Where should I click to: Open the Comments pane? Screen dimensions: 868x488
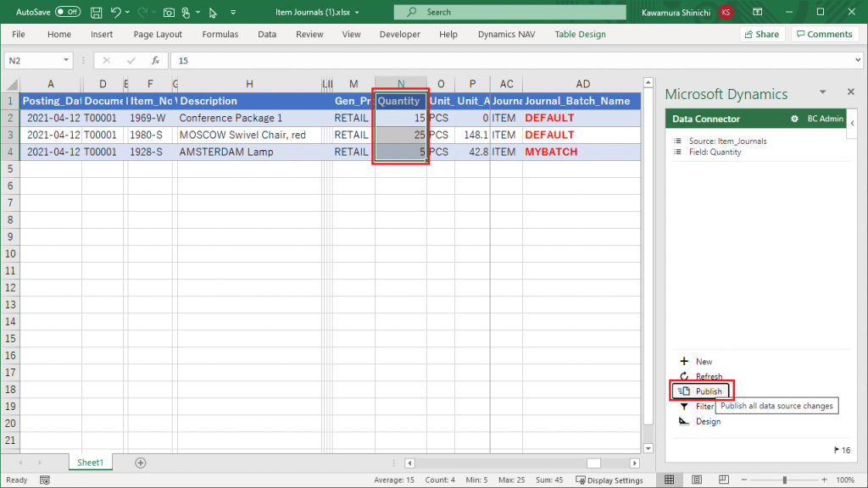tap(825, 34)
